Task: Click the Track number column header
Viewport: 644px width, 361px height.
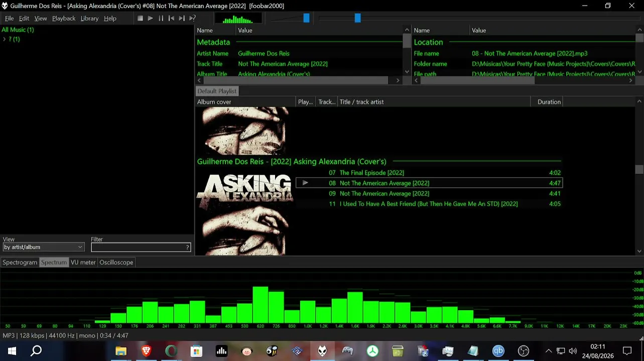Action: tap(327, 102)
